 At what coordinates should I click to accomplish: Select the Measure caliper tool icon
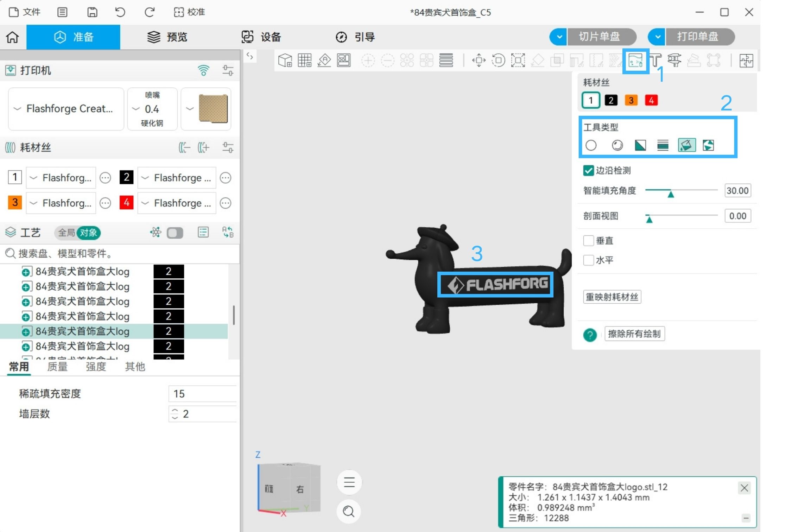674,60
